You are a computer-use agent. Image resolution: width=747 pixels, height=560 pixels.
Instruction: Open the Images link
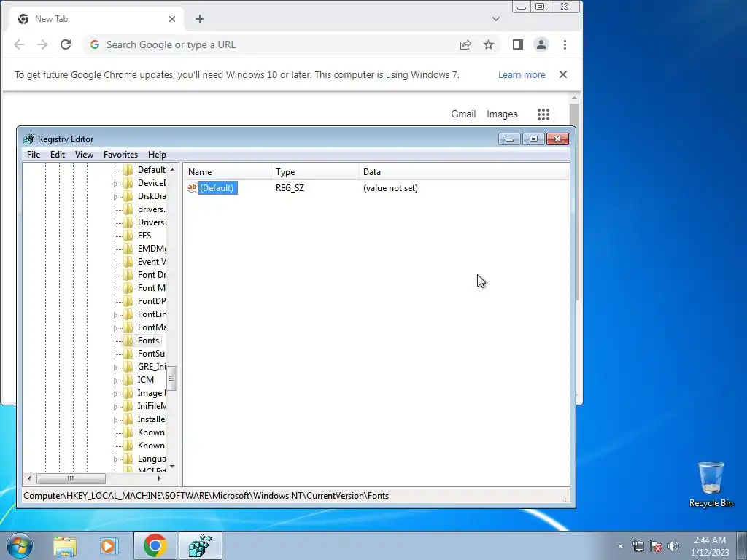pos(502,114)
